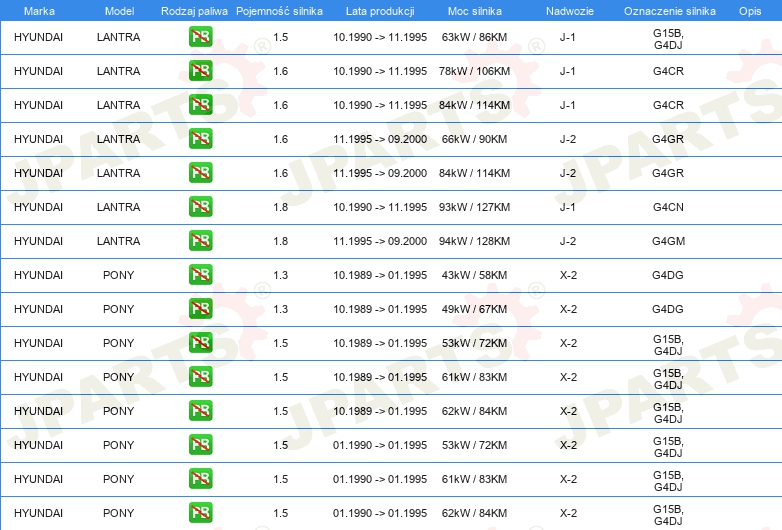Select the 78kW / 106KM power cell
This screenshot has height=530, width=782.
click(474, 71)
